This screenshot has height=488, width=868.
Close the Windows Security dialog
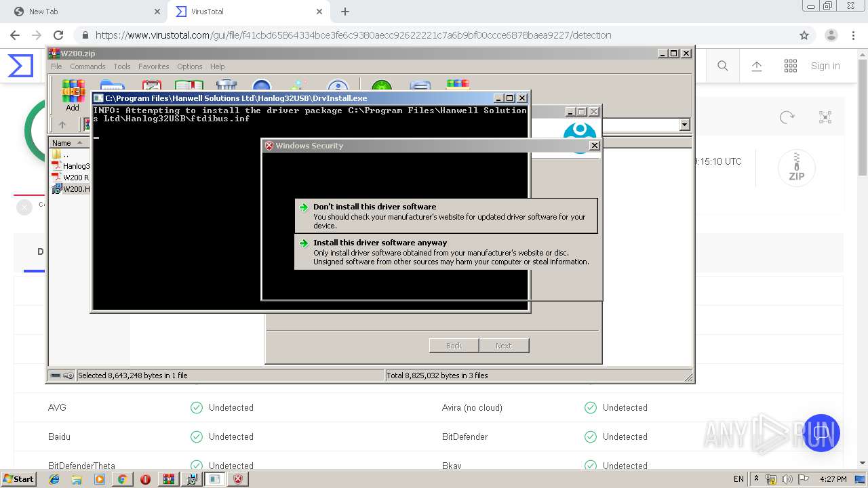(x=595, y=145)
